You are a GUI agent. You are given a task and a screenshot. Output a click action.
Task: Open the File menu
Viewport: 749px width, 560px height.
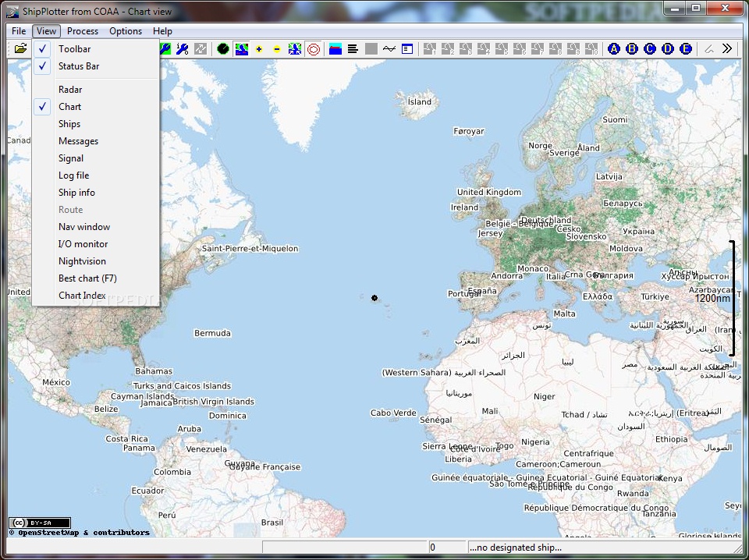(x=19, y=31)
